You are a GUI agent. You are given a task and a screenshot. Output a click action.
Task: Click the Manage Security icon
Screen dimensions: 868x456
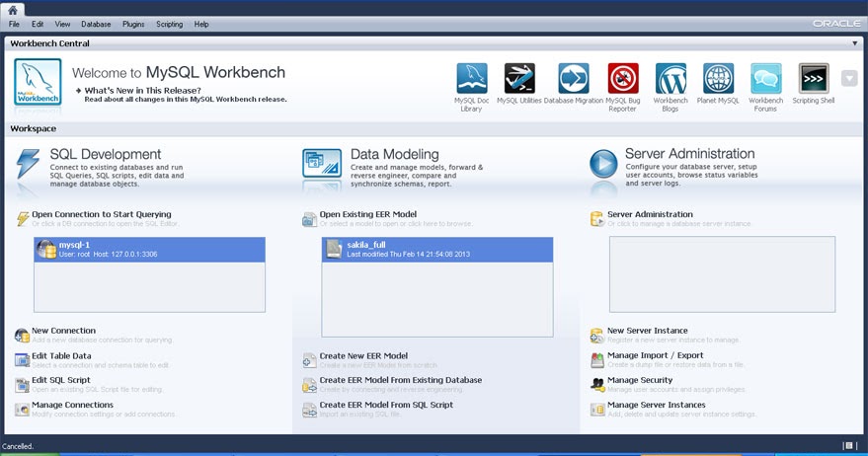pyautogui.click(x=597, y=385)
